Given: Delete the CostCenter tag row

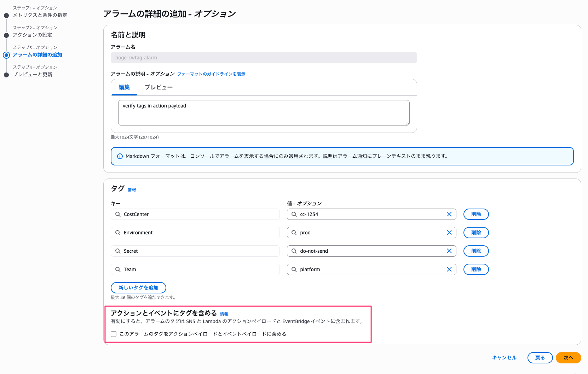Looking at the screenshot, I should click(476, 214).
